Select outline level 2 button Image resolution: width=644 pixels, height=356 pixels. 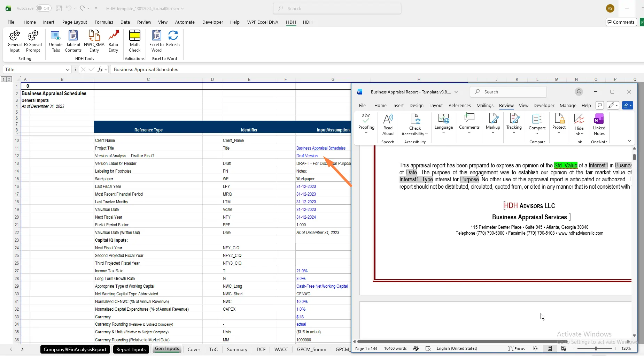pyautogui.click(x=9, y=79)
